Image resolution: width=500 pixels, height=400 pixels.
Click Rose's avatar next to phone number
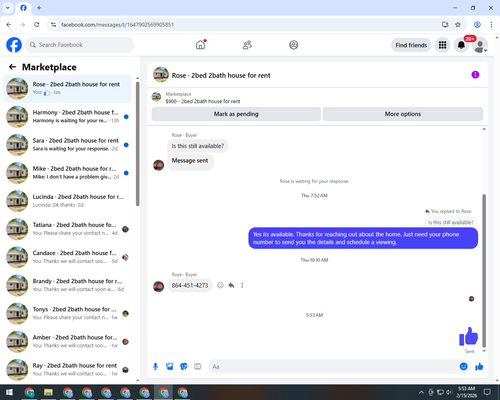158,286
